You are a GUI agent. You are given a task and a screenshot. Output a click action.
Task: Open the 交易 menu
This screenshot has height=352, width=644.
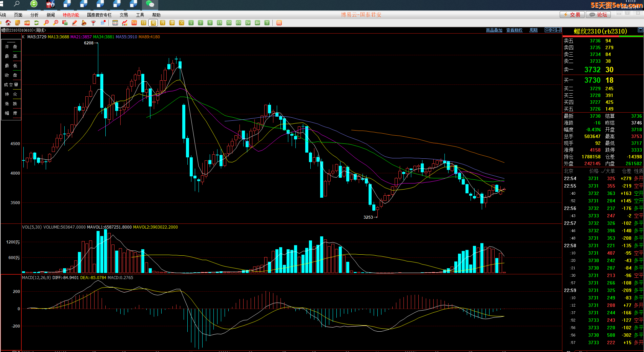click(x=124, y=15)
